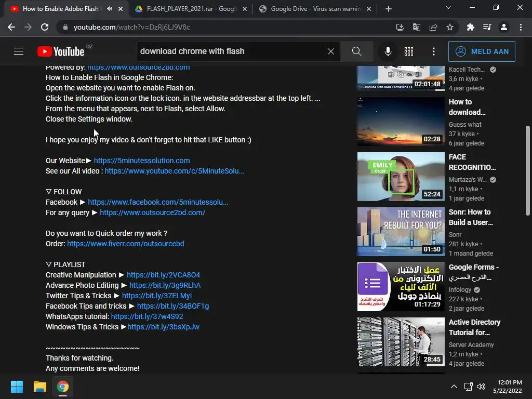This screenshot has height=399, width=532.
Task: Clear the search text with the X
Action: point(331,51)
